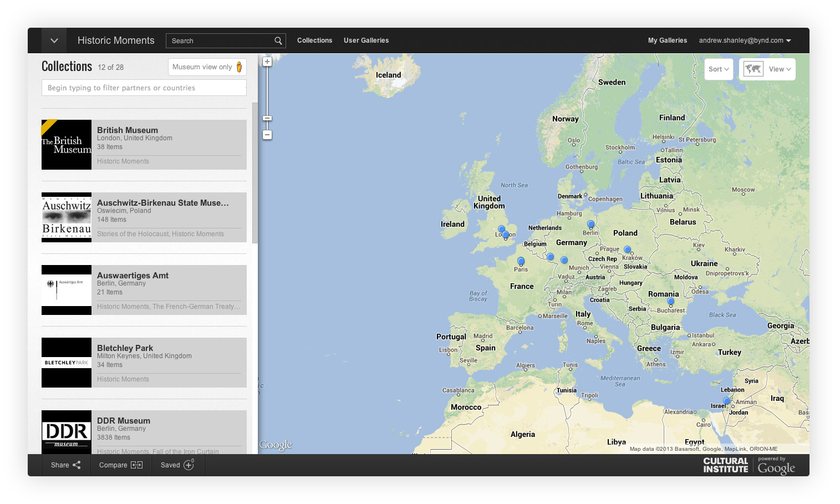The height and width of the screenshot is (504, 840).
Task: Click Historic Moments tag under Bletchley Park
Action: click(x=123, y=379)
